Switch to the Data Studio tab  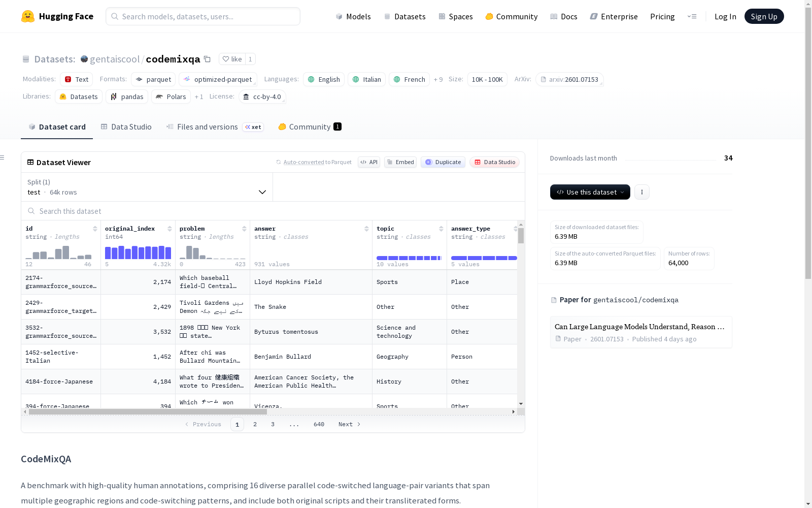pyautogui.click(x=126, y=127)
